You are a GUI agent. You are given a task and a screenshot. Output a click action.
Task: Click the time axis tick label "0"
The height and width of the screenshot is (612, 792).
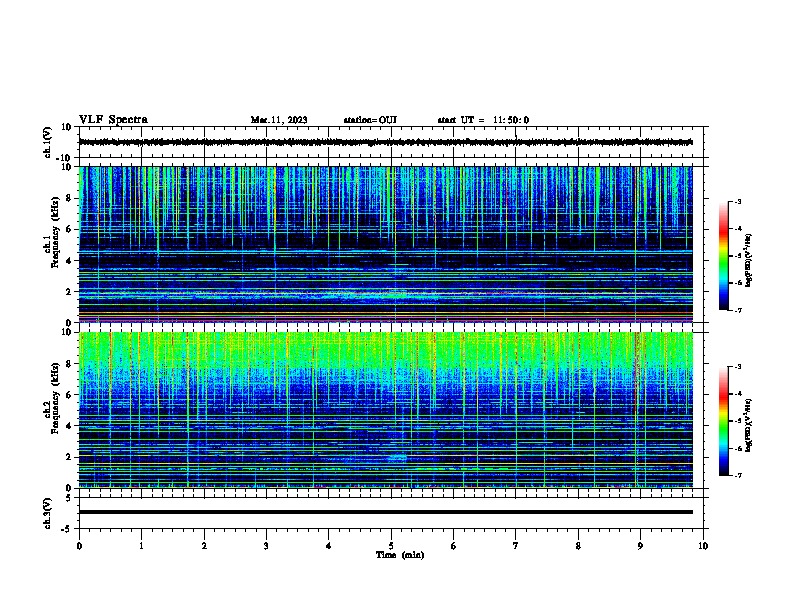tap(79, 546)
